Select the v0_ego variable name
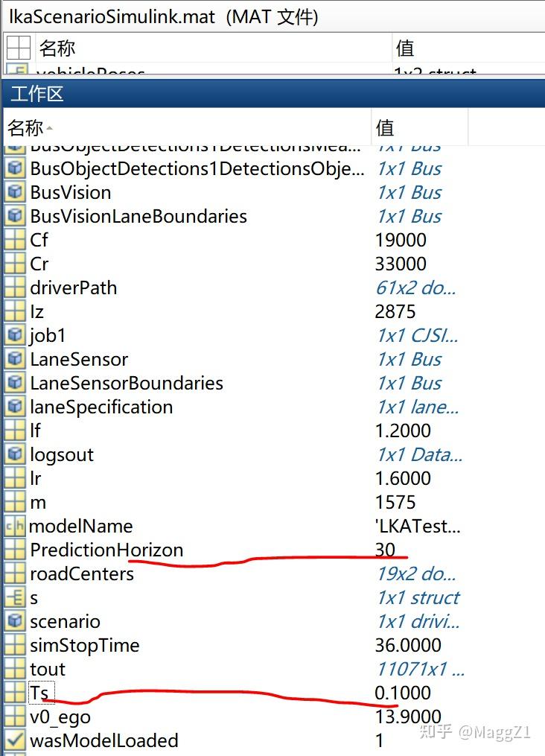Viewport: 545px width, 756px height. (60, 717)
